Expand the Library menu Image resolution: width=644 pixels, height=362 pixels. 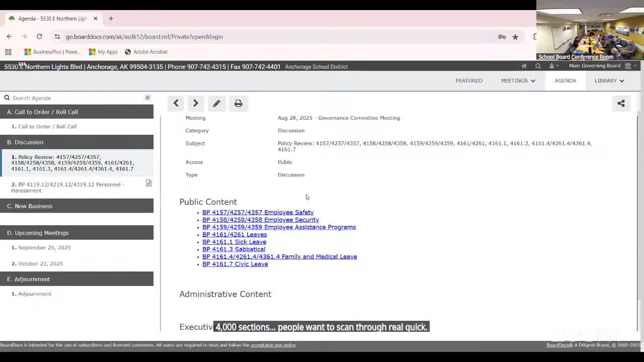tap(609, 80)
